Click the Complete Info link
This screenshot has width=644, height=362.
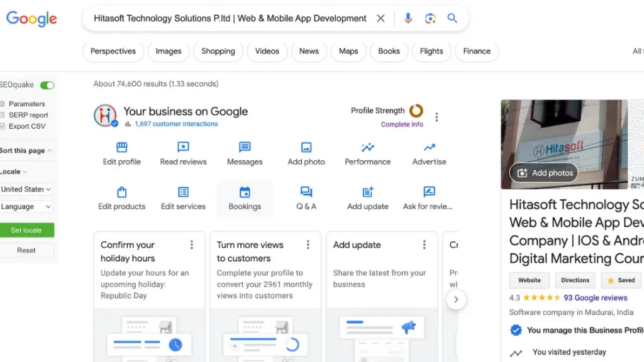[402, 124]
